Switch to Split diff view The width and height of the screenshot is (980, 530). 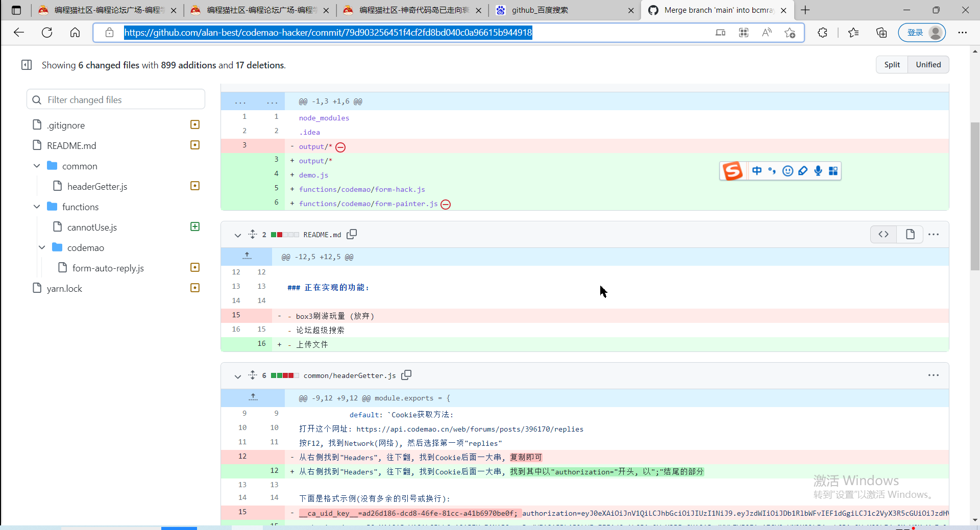pos(892,65)
